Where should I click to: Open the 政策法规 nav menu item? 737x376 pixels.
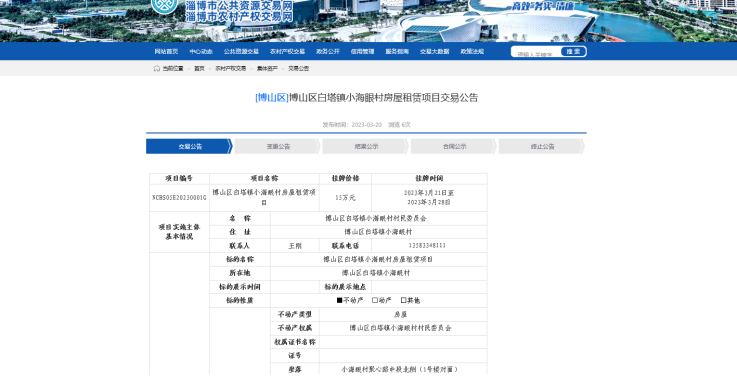[472, 52]
